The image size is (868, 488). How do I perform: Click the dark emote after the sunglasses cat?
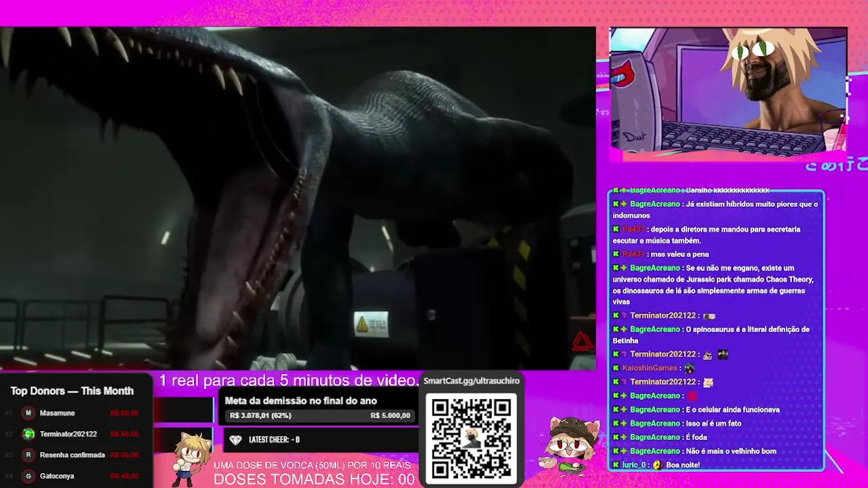[x=723, y=354]
